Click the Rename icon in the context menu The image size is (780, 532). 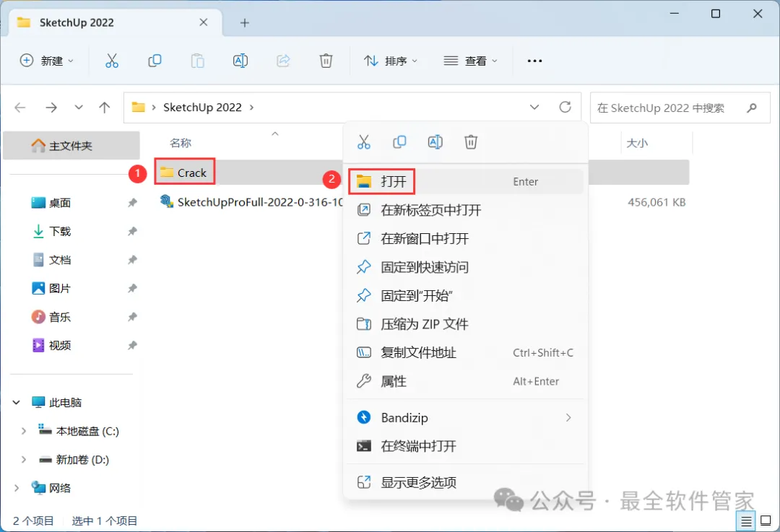coord(435,142)
